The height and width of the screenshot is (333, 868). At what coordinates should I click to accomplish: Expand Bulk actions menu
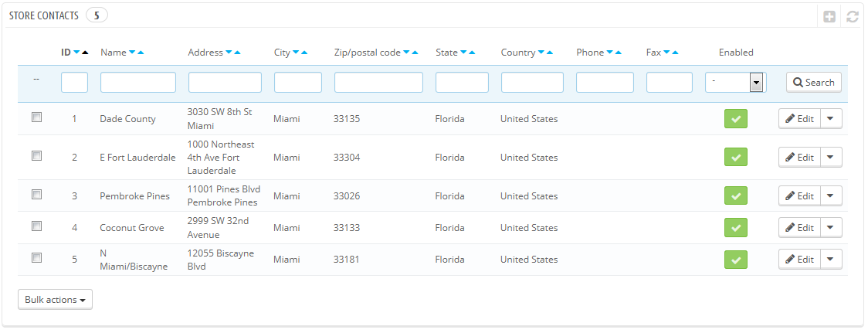click(x=55, y=299)
